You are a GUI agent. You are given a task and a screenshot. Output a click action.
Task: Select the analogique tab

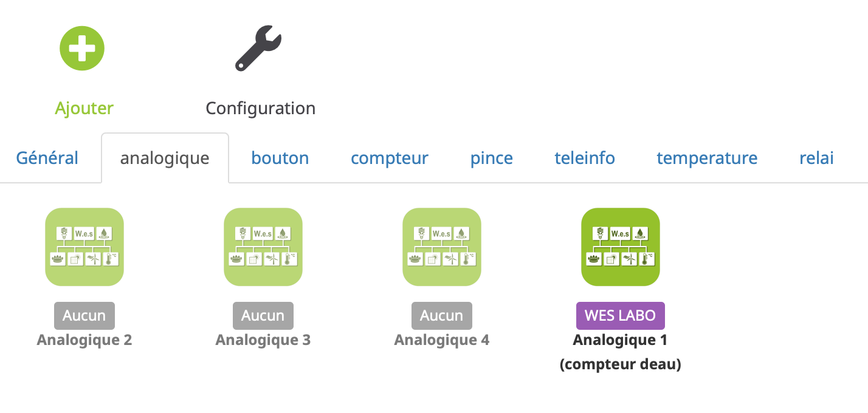tap(165, 157)
